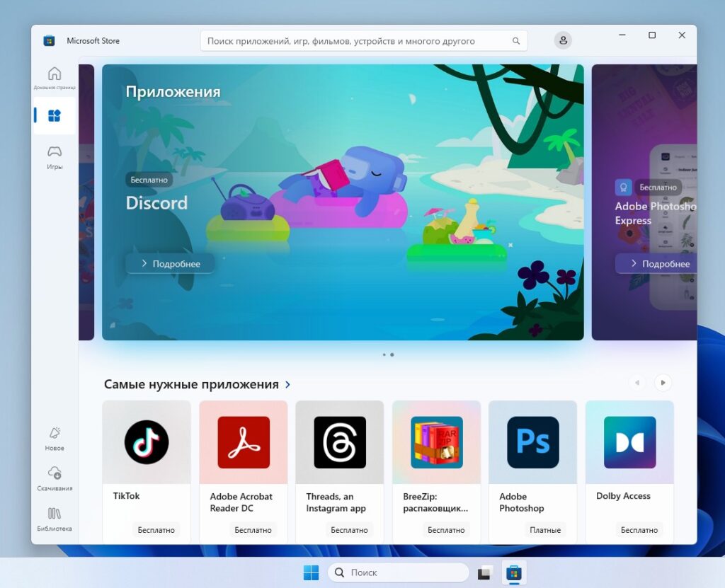Open the Dolby Access app icon
The width and height of the screenshot is (725, 588).
click(x=629, y=442)
